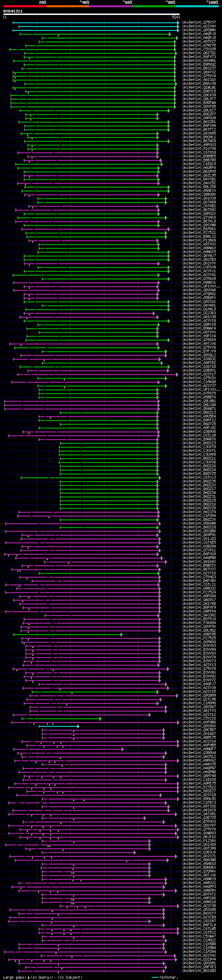Image resolution: width=222 pixels, height=980 pixels.
Task: Click the white query sequence bar
Action: (x=92, y=15)
